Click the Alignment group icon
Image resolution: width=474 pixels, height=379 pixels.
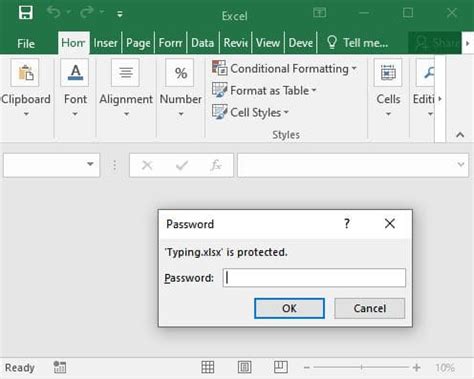click(126, 73)
